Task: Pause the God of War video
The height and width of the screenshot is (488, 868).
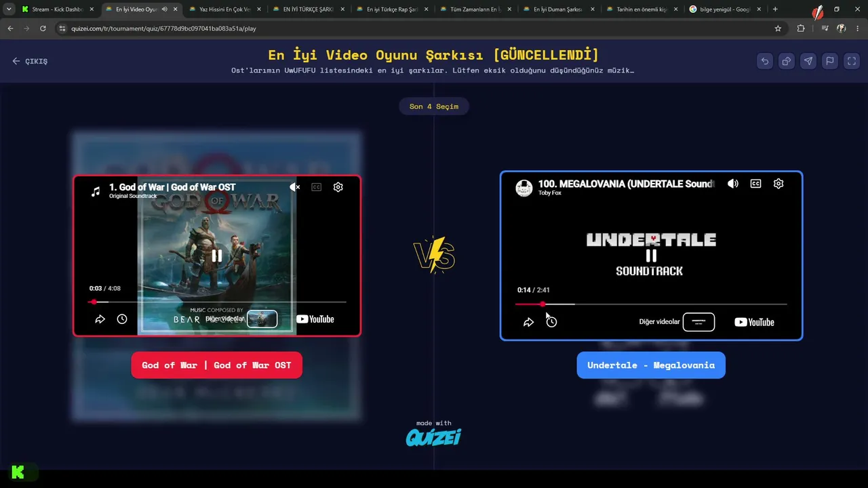Action: point(217,256)
